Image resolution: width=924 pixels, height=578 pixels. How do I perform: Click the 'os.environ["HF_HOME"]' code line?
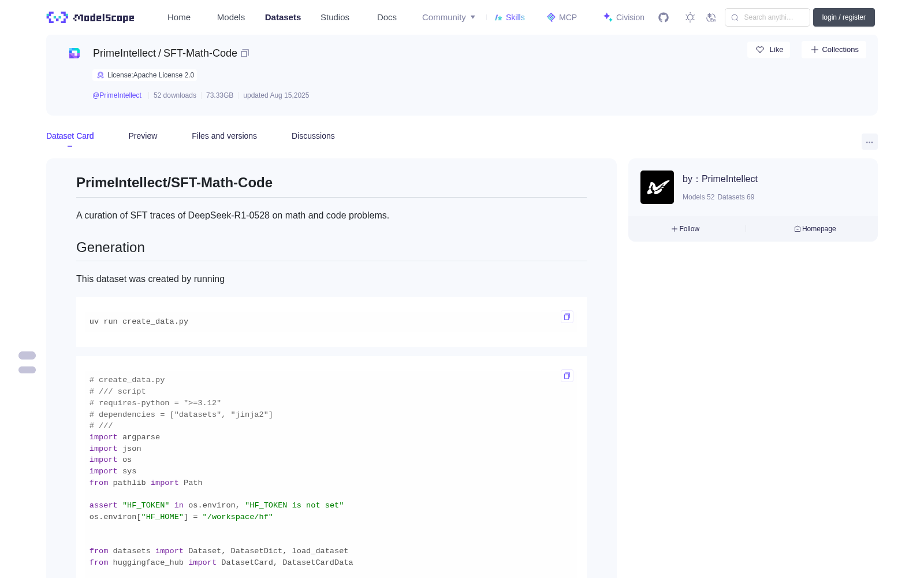(x=181, y=517)
